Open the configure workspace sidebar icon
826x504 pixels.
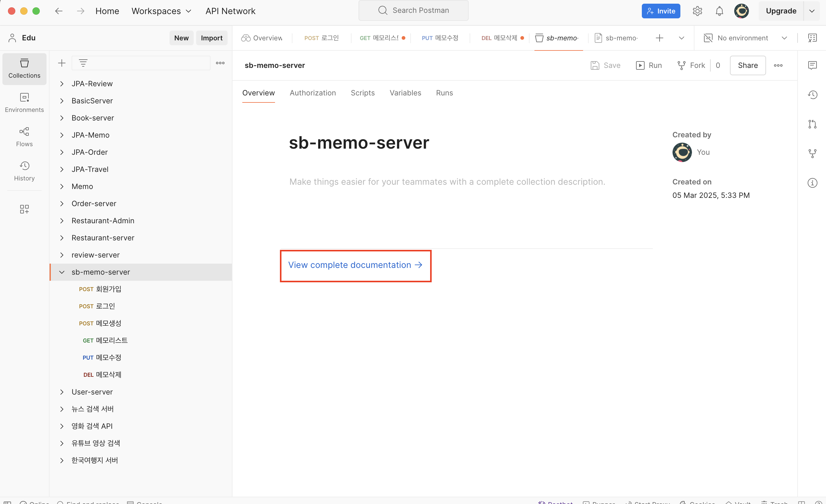coord(24,209)
